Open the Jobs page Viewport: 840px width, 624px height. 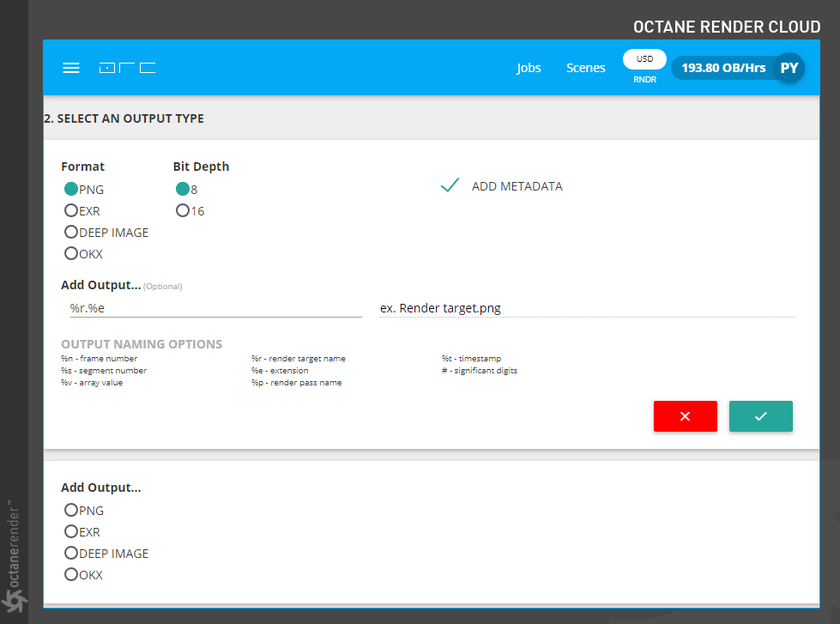point(529,68)
